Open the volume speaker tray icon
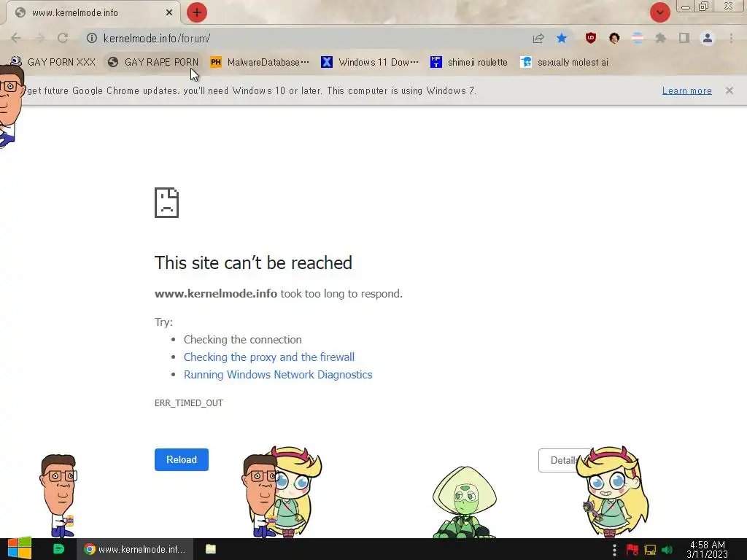 [667, 550]
